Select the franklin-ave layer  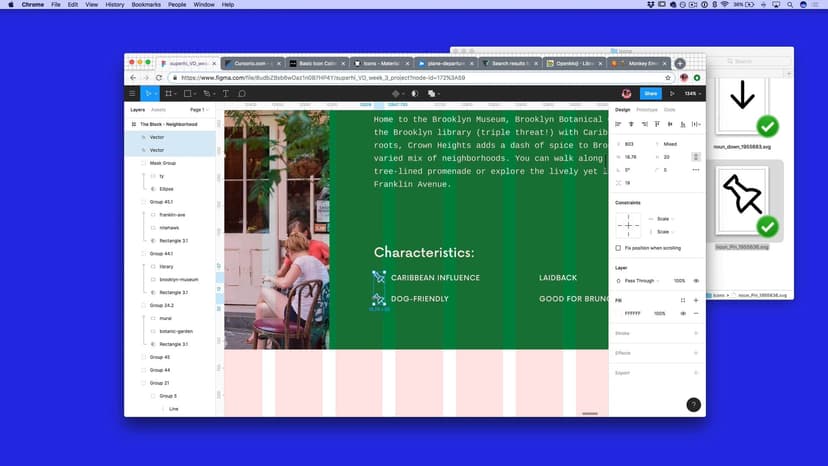[170, 215]
